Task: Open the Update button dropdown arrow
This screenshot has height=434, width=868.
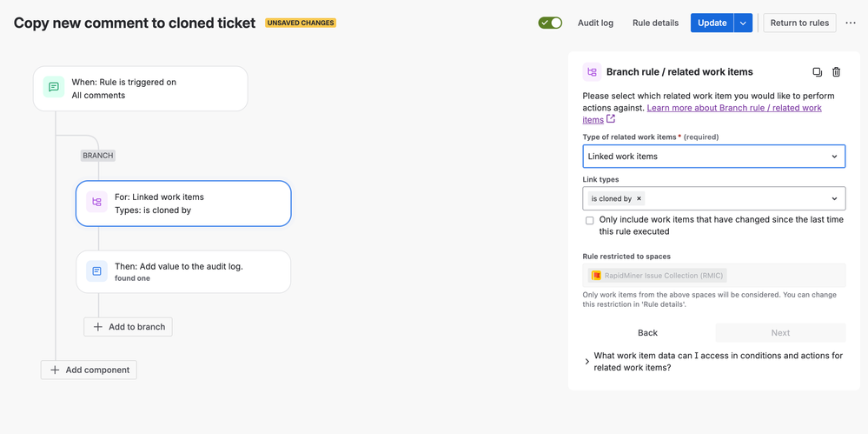Action: point(743,23)
